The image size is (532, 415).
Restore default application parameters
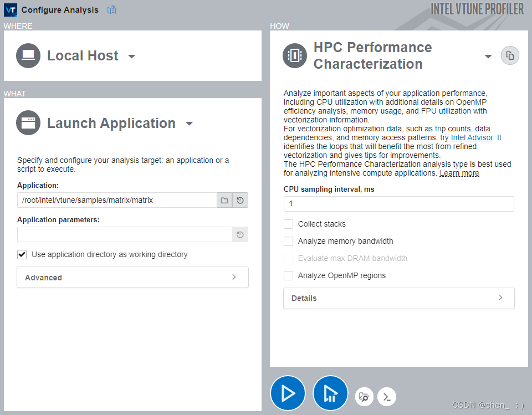[x=240, y=234]
